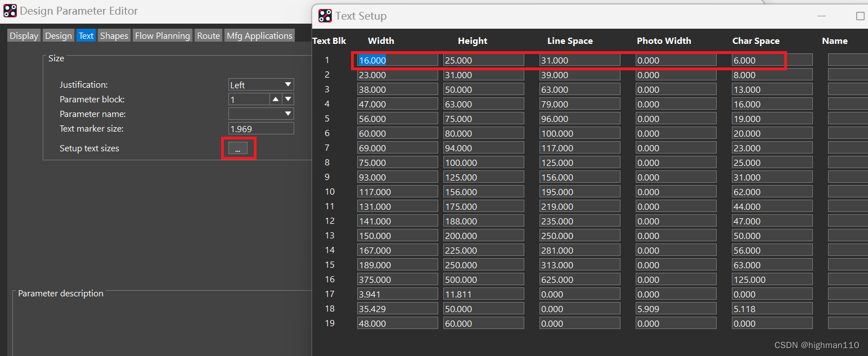Screen dimensions: 868x356
Task: Select Width field of text block 1
Action: click(397, 60)
